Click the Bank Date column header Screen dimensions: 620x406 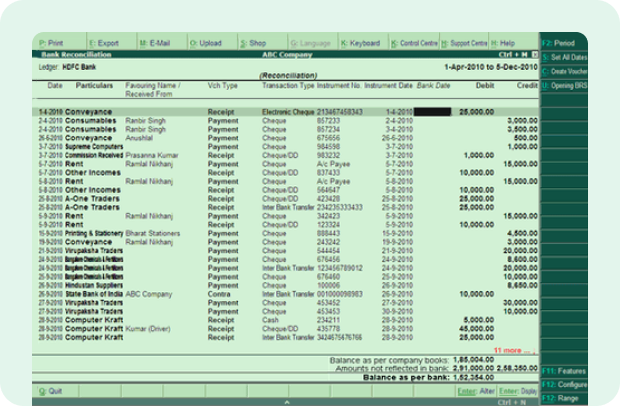[x=433, y=85]
